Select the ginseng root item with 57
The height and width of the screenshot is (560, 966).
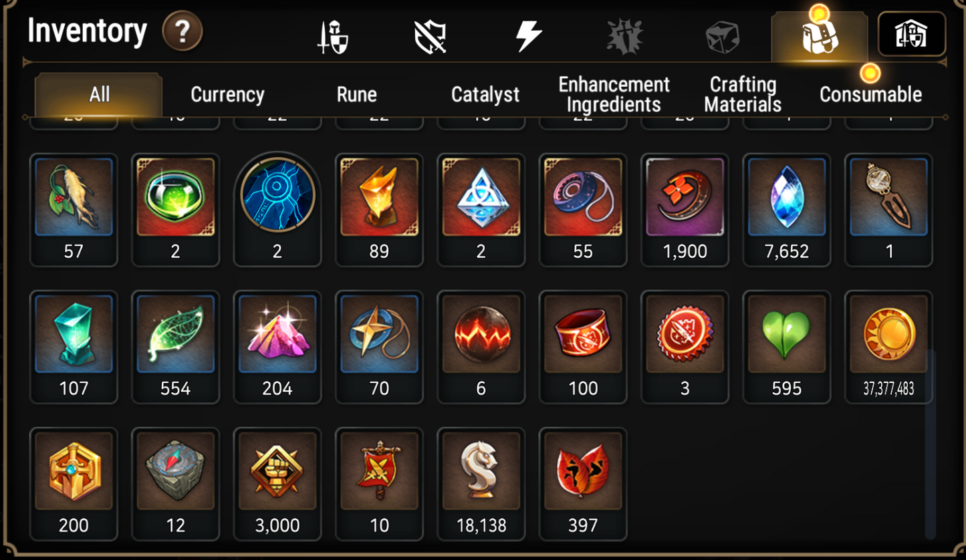(x=74, y=210)
